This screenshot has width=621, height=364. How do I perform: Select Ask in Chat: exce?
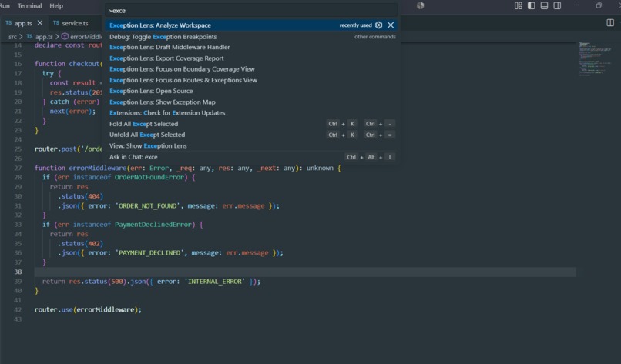pos(252,157)
